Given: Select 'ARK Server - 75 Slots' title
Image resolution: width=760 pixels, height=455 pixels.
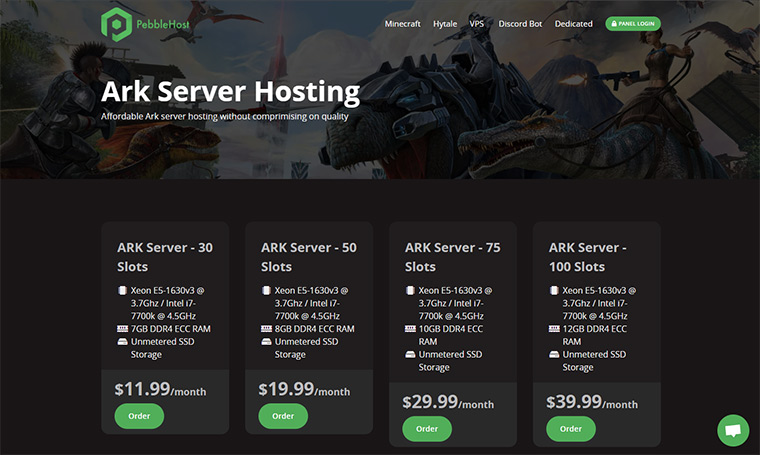Looking at the screenshot, I should (453, 257).
